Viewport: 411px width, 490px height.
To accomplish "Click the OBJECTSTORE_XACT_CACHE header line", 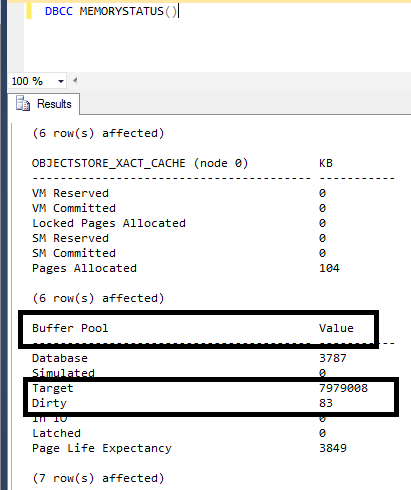I will [x=140, y=163].
